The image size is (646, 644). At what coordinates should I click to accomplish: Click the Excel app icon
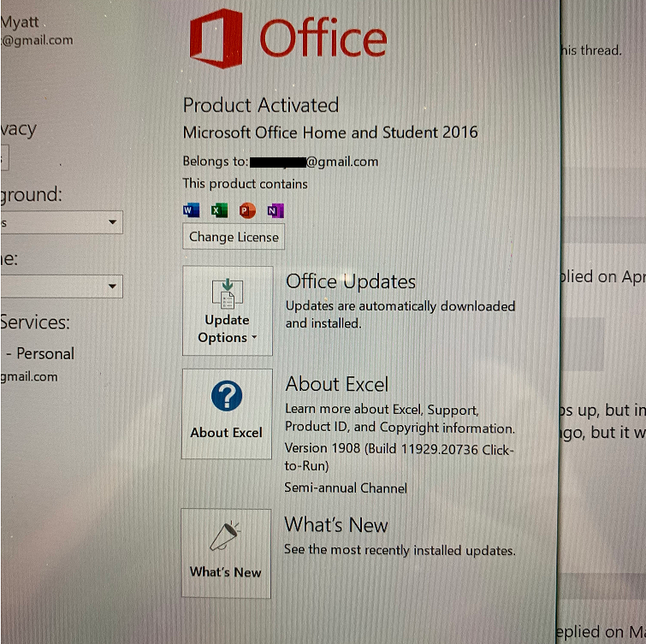coord(219,210)
